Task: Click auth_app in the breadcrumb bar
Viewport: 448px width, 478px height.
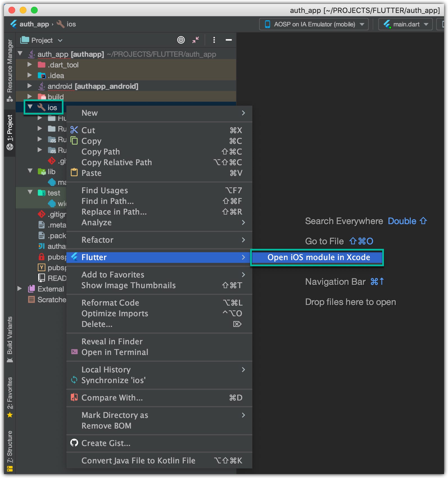Action: pyautogui.click(x=34, y=24)
